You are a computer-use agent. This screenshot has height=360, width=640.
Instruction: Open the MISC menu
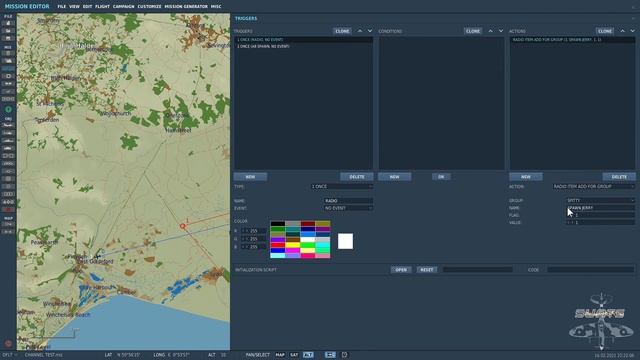(216, 7)
